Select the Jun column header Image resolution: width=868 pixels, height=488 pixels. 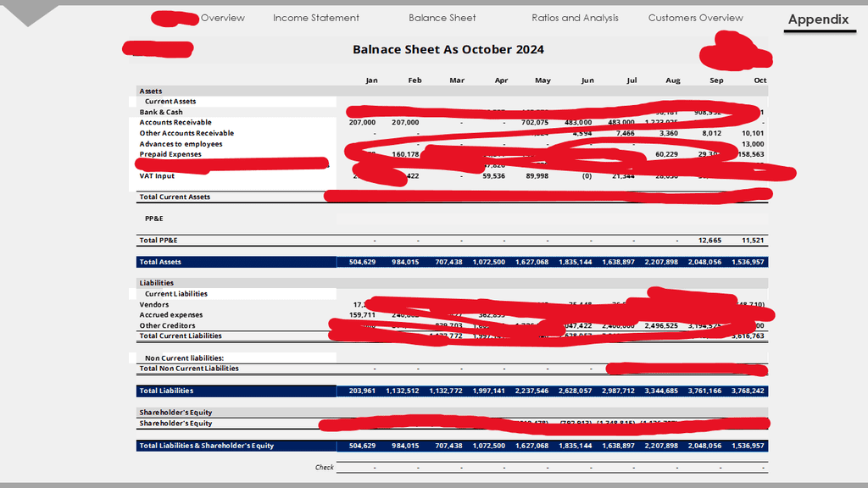pyautogui.click(x=587, y=80)
